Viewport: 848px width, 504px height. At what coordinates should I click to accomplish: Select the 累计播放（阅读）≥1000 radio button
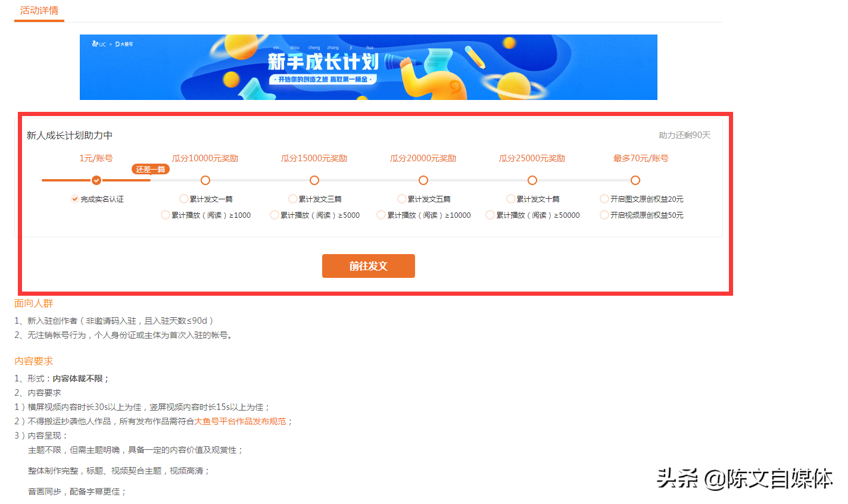[164, 215]
